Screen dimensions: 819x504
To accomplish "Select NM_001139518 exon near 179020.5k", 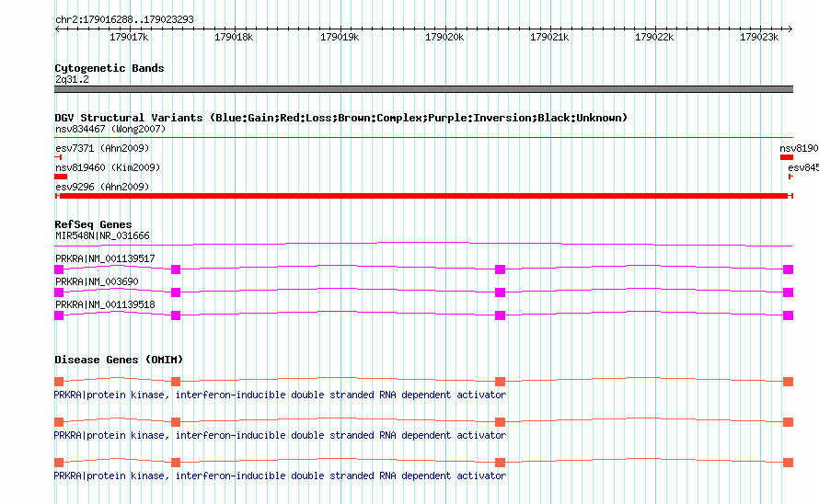I will [501, 315].
